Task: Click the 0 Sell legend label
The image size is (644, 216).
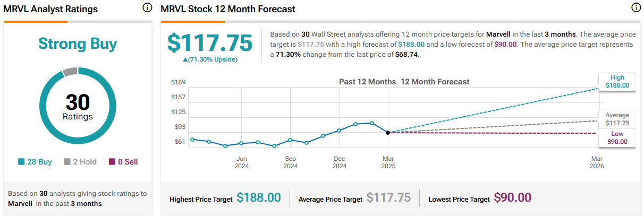Action: click(128, 162)
